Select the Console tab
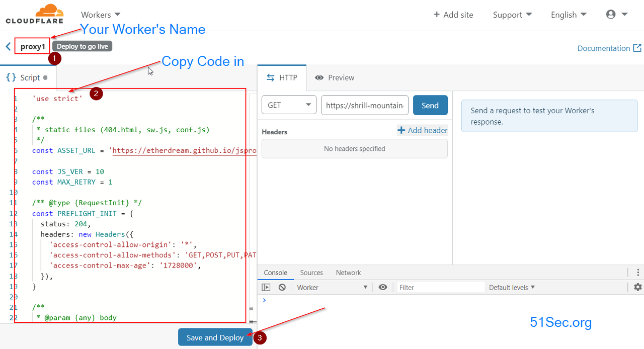Screen dimensions: 644x349 coord(276,273)
